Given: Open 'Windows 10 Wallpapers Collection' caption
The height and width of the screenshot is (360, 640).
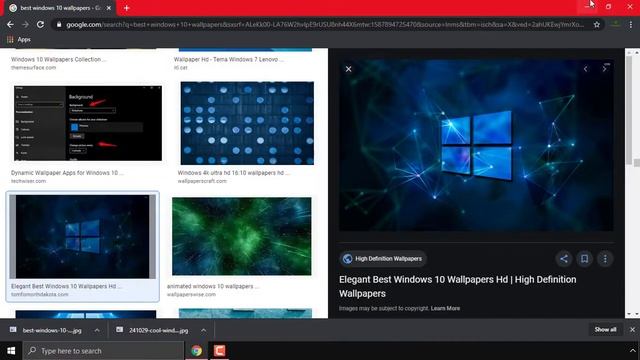Looking at the screenshot, I should tap(58, 59).
